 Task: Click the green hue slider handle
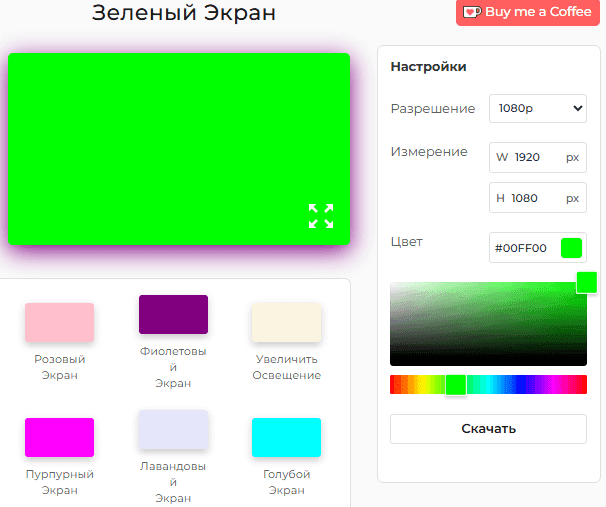click(455, 385)
